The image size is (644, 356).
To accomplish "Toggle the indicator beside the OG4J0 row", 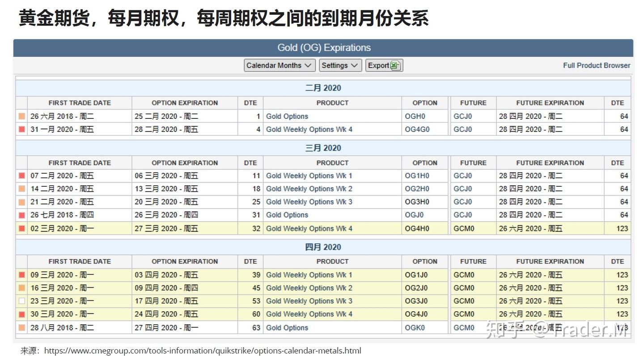I will click(21, 314).
